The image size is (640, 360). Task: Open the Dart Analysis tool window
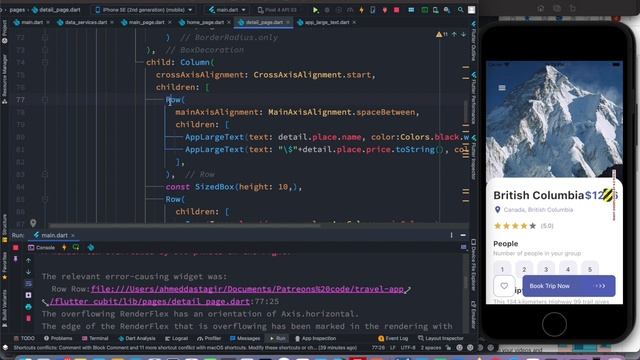point(137,338)
